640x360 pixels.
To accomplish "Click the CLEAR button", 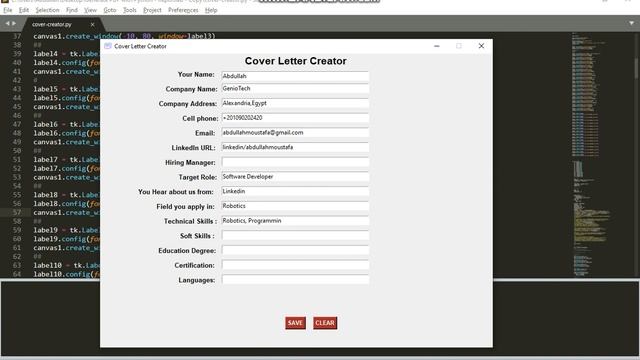I will [325, 323].
